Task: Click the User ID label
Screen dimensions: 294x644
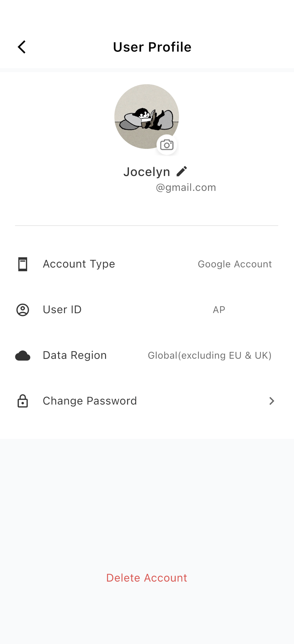Action: 62,310
